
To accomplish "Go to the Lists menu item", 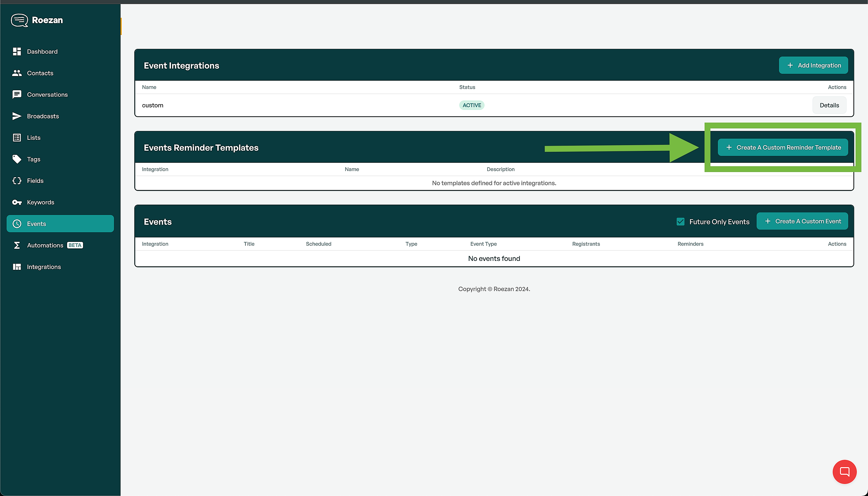I will 33,138.
